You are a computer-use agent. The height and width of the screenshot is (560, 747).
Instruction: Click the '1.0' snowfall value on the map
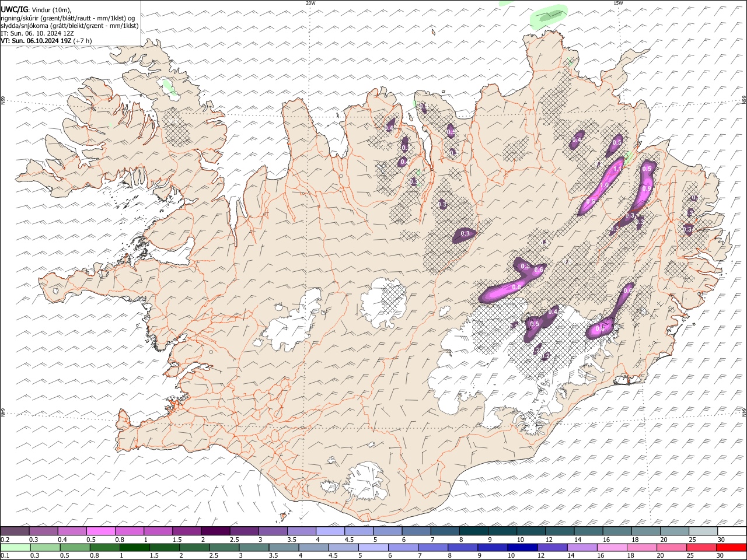coord(605,185)
